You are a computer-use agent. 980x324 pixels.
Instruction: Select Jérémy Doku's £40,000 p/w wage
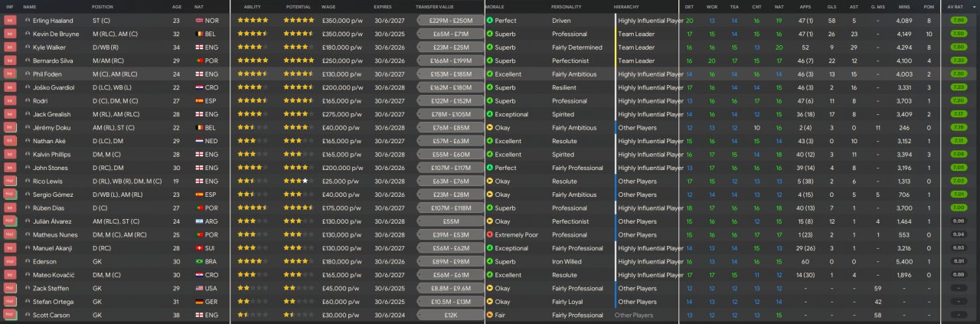click(341, 128)
